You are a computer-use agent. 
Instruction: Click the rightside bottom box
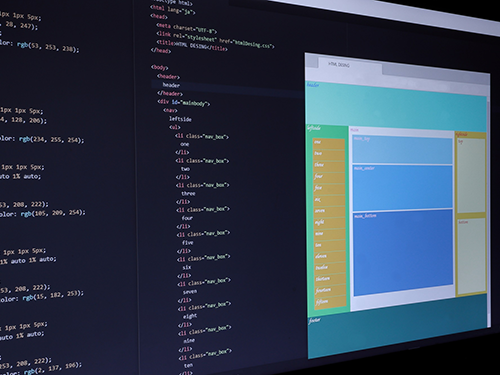pyautogui.click(x=472, y=255)
